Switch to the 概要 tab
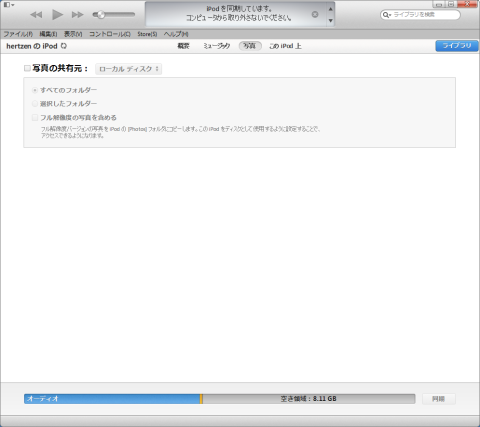Screen dimensions: 480x427 (183, 46)
